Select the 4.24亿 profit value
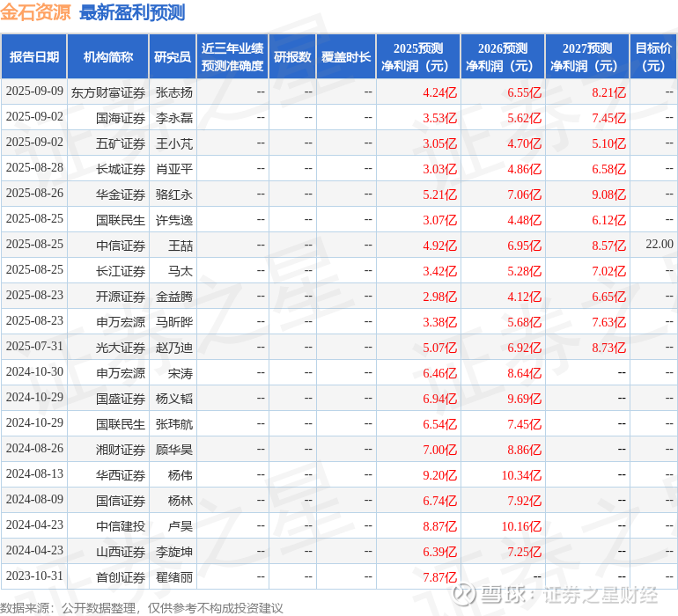Image resolution: width=678 pixels, height=616 pixels. tap(439, 93)
